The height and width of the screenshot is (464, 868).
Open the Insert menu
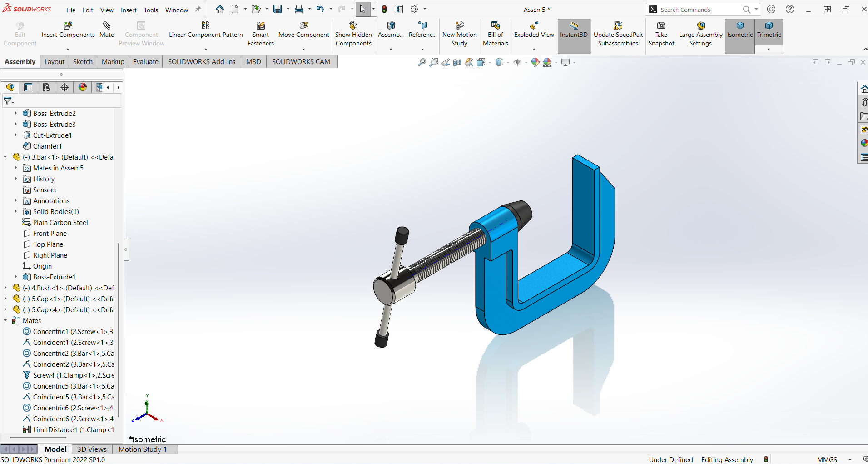click(129, 10)
